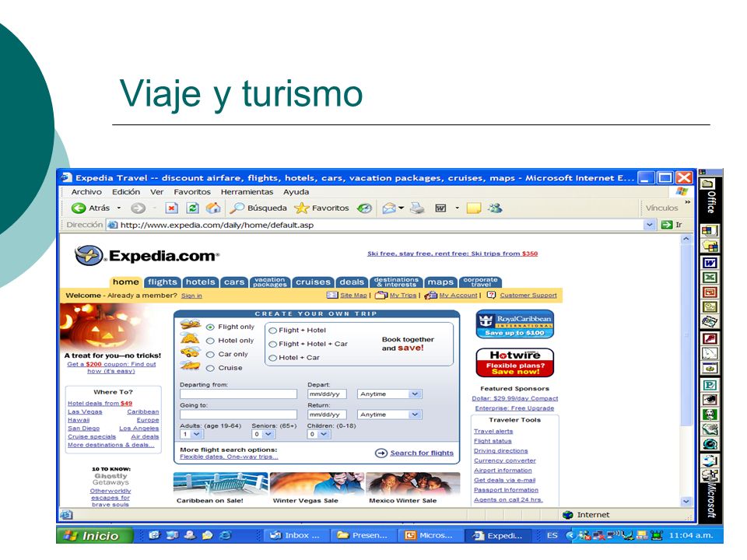
Task: Go to home page house icon
Action: (x=213, y=208)
